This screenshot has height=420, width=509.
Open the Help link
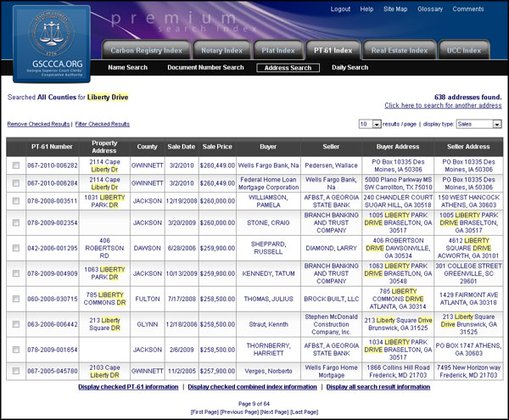pyautogui.click(x=366, y=9)
